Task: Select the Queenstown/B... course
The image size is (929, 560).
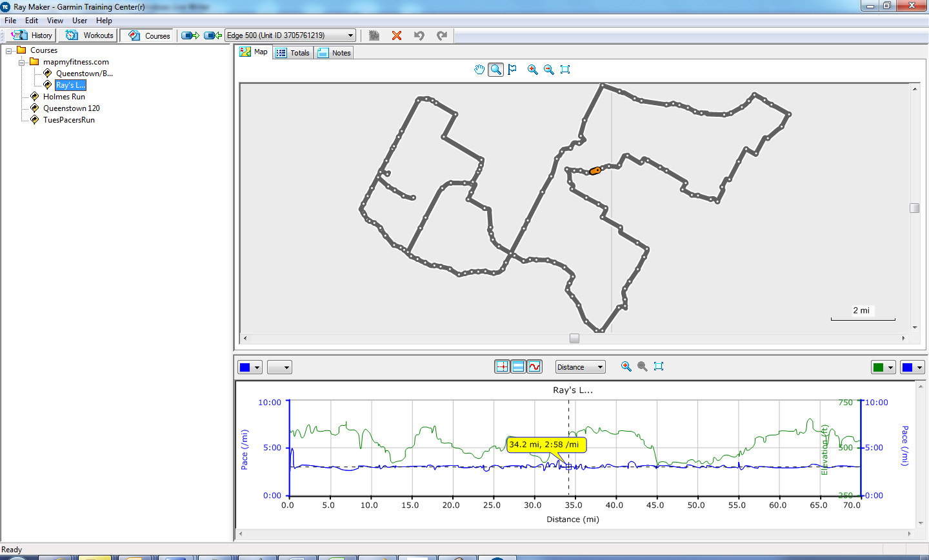Action: pos(85,74)
